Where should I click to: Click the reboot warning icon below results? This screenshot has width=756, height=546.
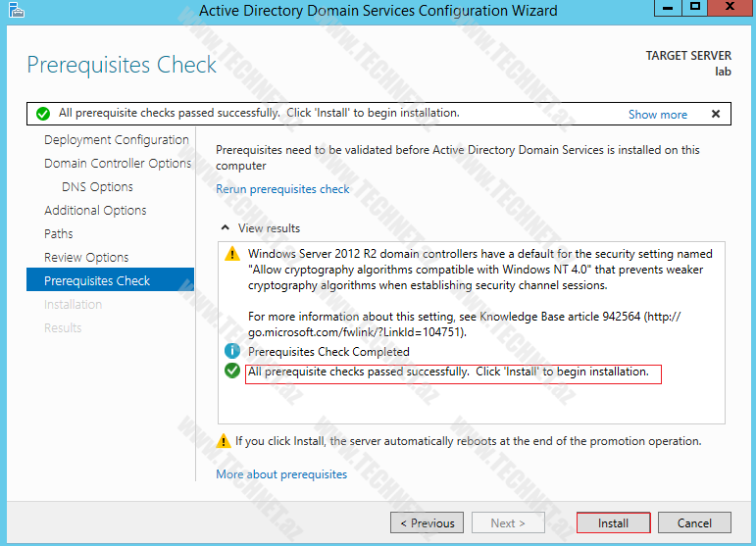[x=224, y=441]
